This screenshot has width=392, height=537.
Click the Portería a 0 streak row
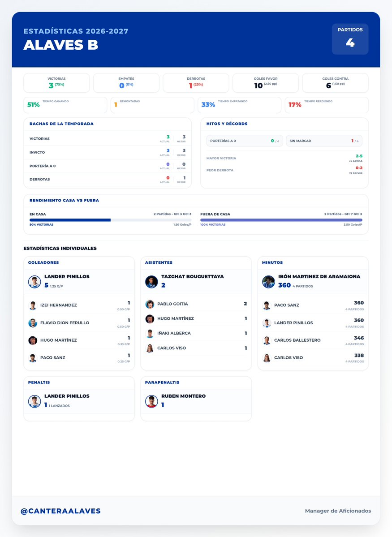coord(108,166)
